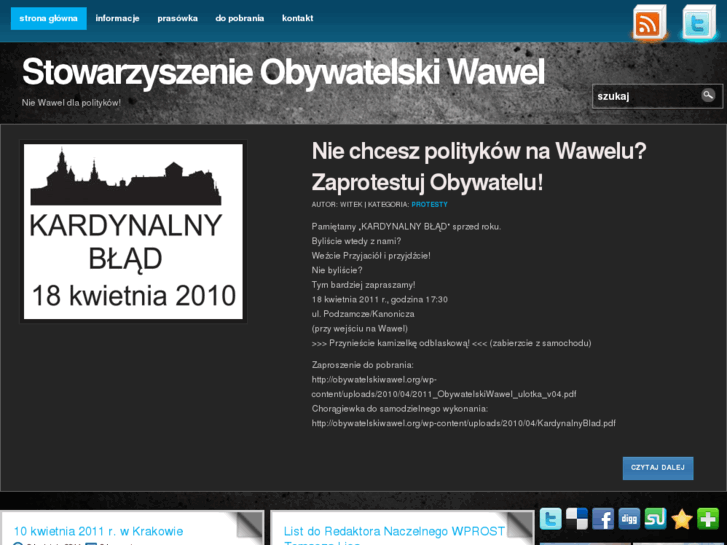This screenshot has width=727, height=545.
Task: Click the KardynalnyBlad.pdf URL text
Action: tap(464, 423)
